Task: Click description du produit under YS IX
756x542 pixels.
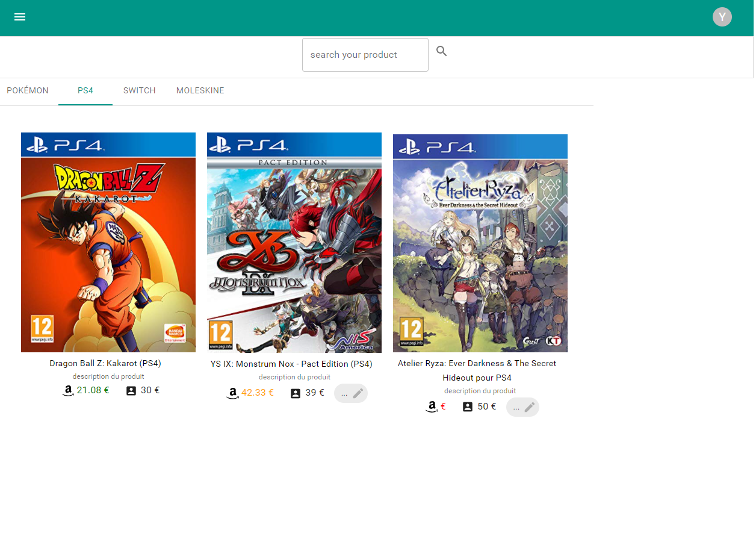Action: pyautogui.click(x=294, y=377)
